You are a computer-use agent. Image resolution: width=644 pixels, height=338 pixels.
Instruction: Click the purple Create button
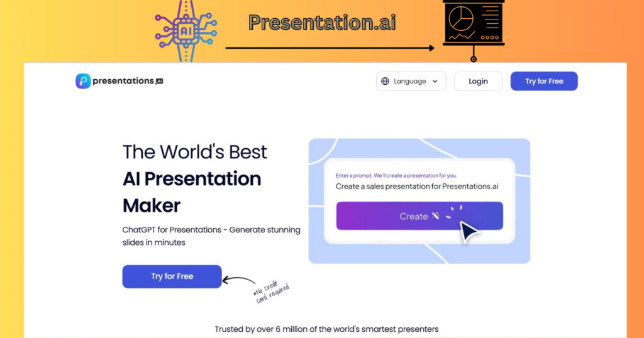(419, 215)
